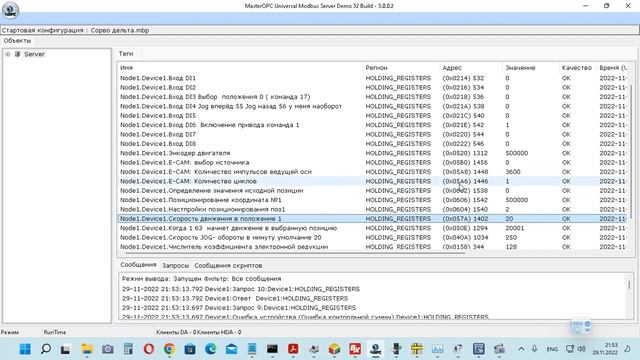Show hidden tray icons chevron
This screenshot has height=360, width=640.
(521, 349)
